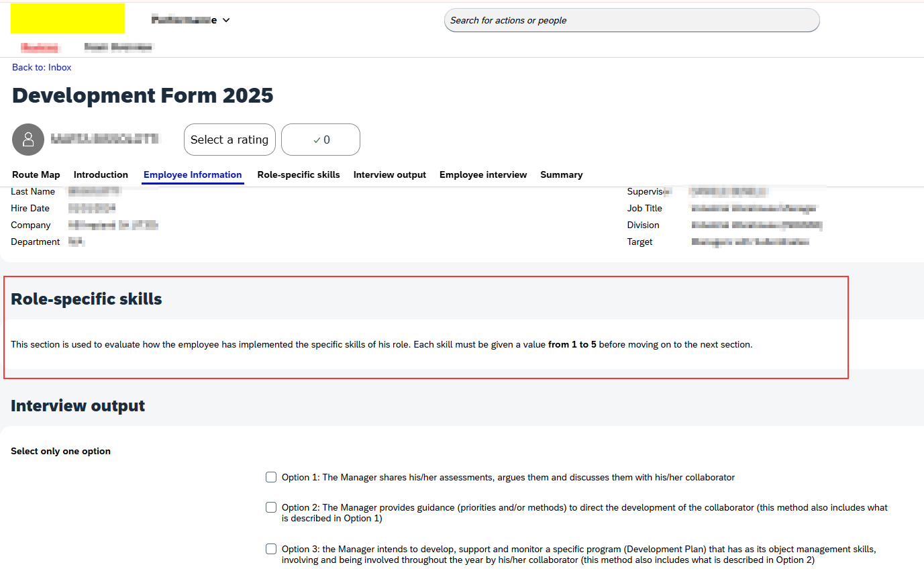Go back to Inbox link
The height and width of the screenshot is (571, 924).
click(x=42, y=67)
